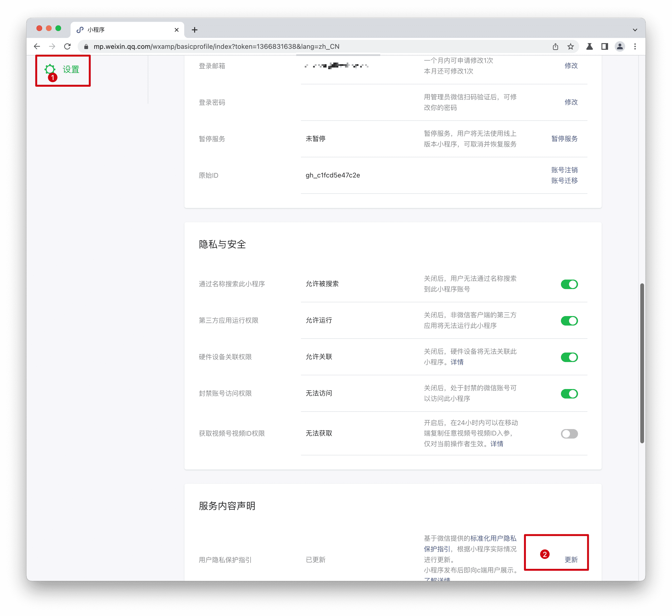Open the Chrome three-dot menu
The height and width of the screenshot is (616, 672).
pyautogui.click(x=635, y=46)
